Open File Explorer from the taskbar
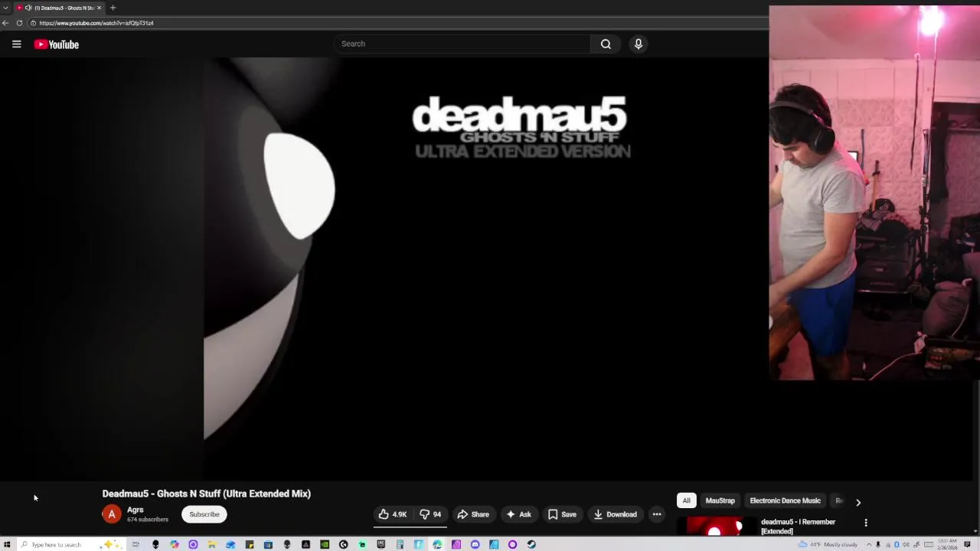Viewport: 980px width, 551px height. (212, 544)
